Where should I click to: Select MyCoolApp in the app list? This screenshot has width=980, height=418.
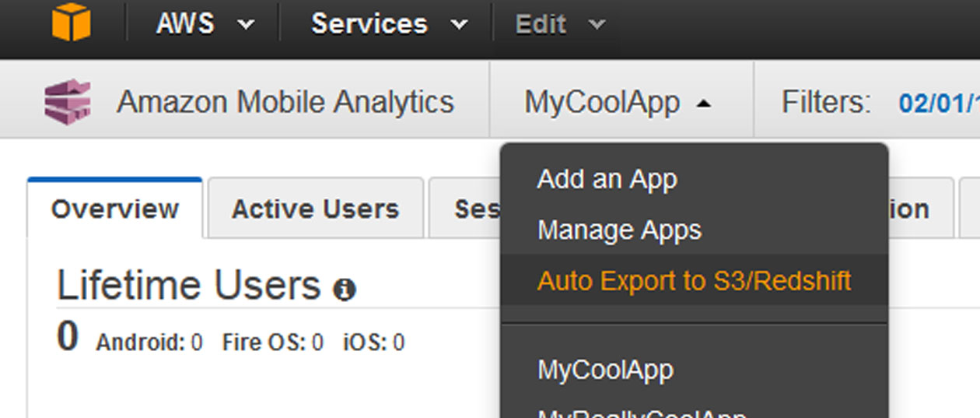point(605,370)
